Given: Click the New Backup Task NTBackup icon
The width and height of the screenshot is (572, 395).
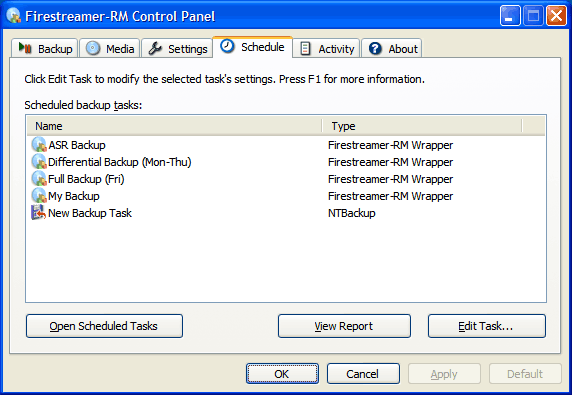Looking at the screenshot, I should click(39, 213).
